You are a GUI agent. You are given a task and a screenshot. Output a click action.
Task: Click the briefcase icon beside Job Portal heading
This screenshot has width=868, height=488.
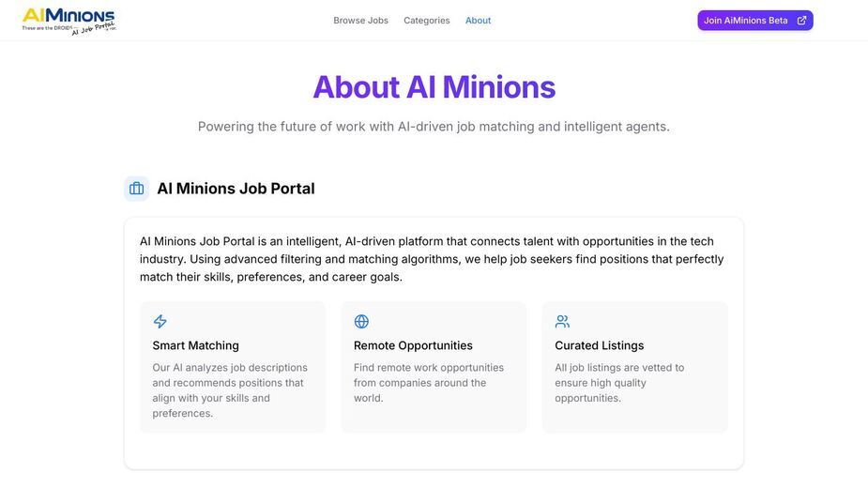(137, 189)
